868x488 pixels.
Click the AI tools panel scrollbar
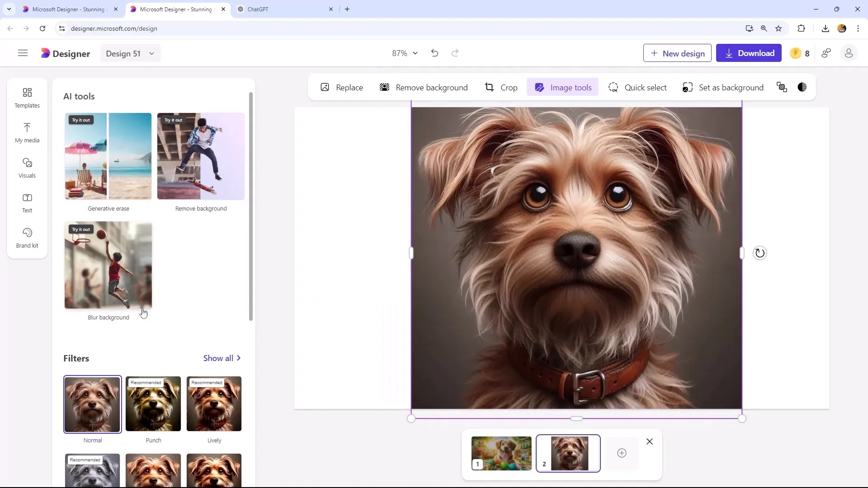pos(251,206)
